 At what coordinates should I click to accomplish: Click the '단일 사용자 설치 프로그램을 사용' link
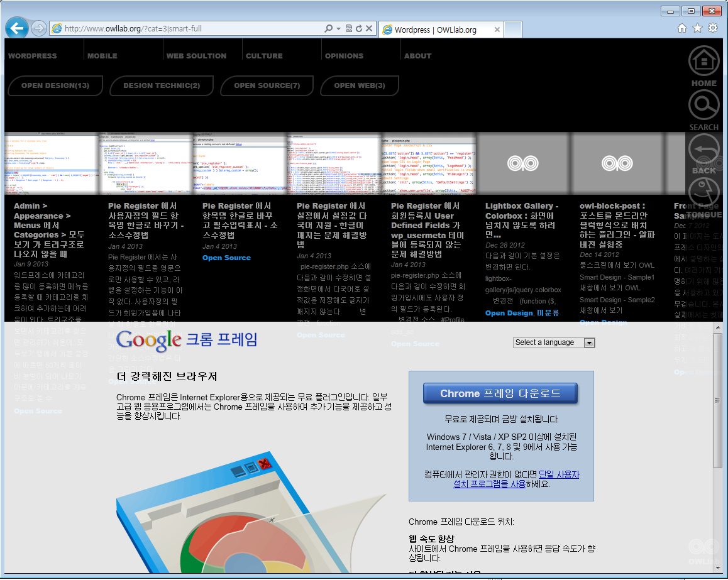coord(516,479)
